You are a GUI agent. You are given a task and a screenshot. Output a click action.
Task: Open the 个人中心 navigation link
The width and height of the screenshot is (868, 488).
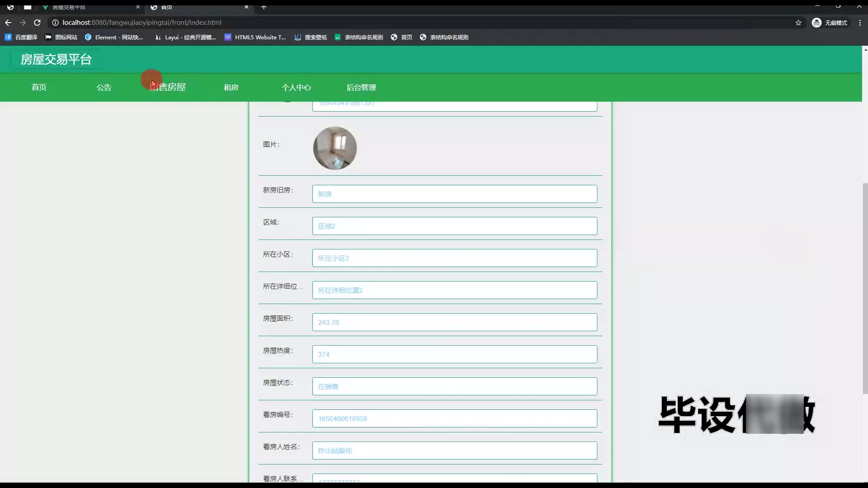pyautogui.click(x=296, y=87)
